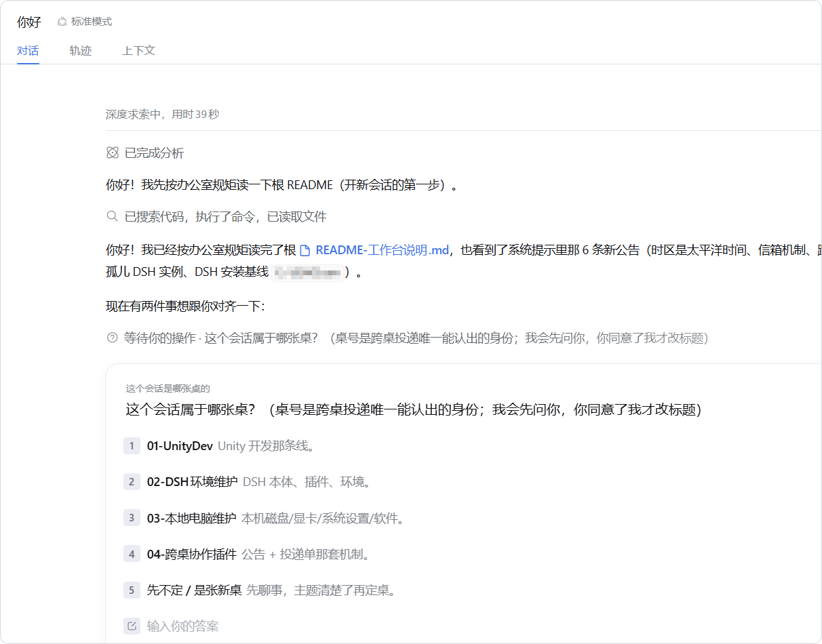Click the blurred baseline text after DSH 安装基线

tap(307, 273)
